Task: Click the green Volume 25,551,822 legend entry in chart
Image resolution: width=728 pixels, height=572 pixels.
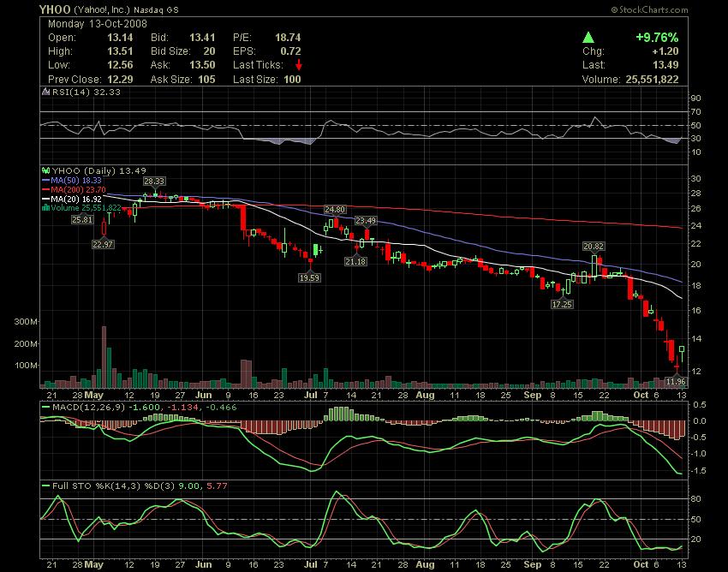Action: tap(81, 208)
